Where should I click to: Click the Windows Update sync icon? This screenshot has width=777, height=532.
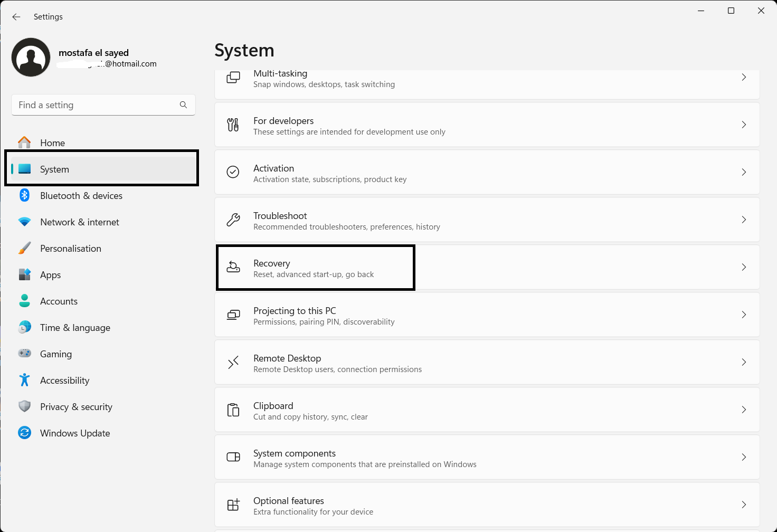click(24, 433)
